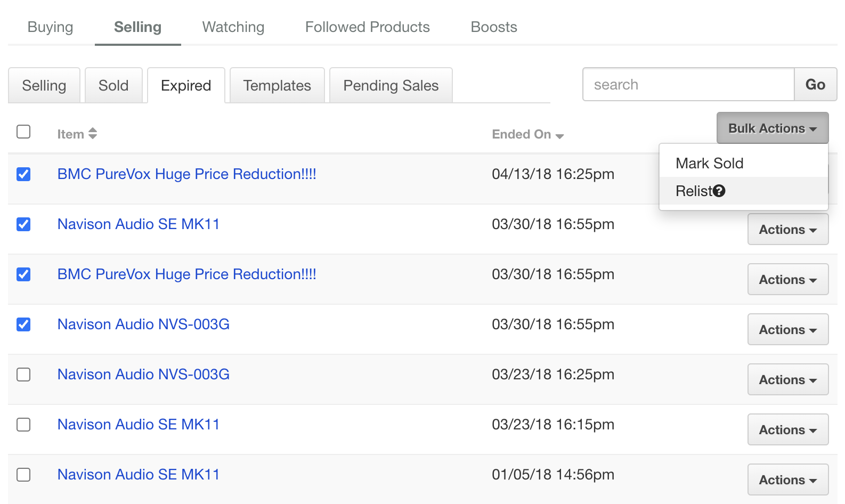Toggle the select-all checkbox in header
Image resolution: width=845 pixels, height=504 pixels.
pyautogui.click(x=23, y=132)
